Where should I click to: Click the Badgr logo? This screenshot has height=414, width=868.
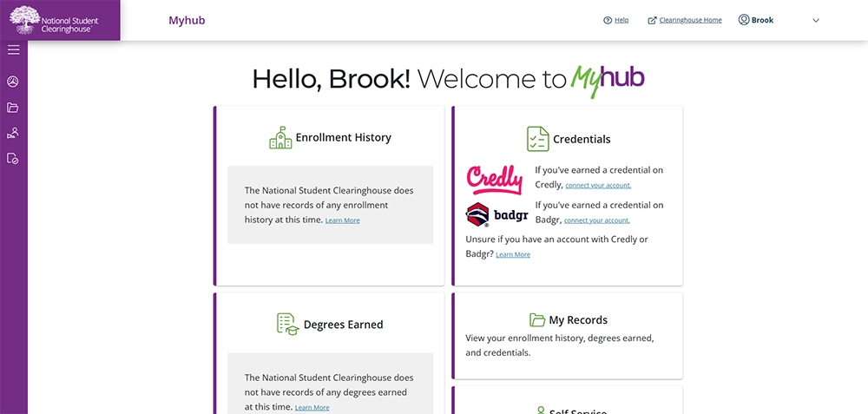click(x=497, y=214)
